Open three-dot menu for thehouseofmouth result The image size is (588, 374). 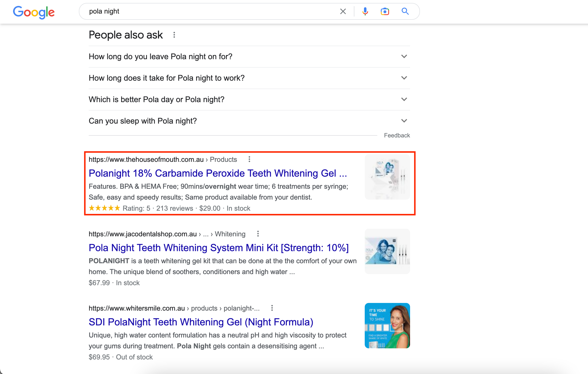[249, 159]
